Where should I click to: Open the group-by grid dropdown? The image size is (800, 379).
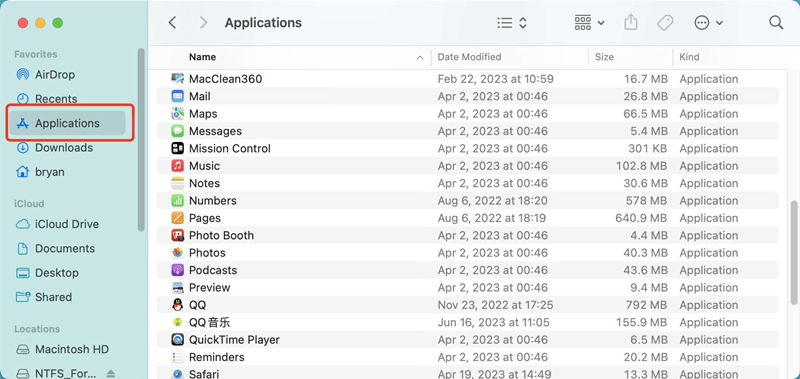589,23
